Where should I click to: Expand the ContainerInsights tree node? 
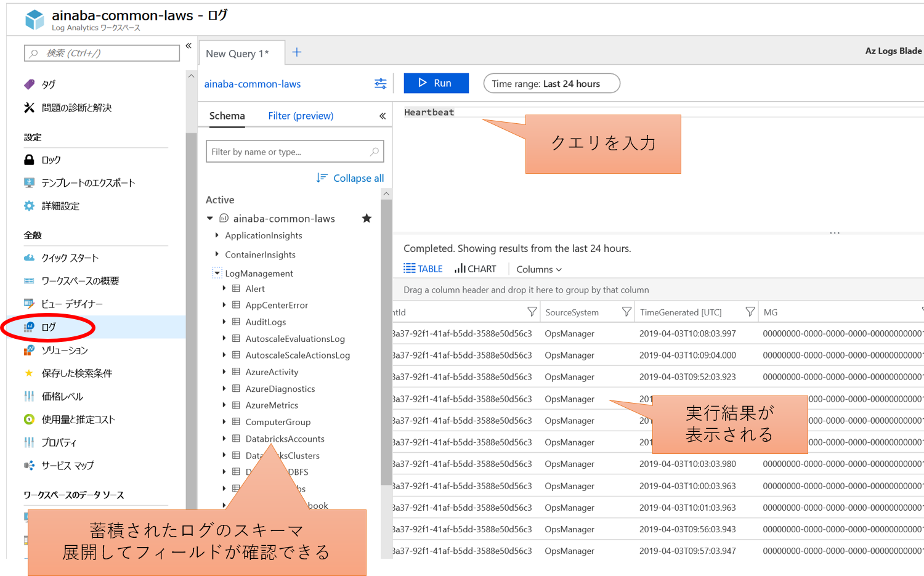[217, 254]
